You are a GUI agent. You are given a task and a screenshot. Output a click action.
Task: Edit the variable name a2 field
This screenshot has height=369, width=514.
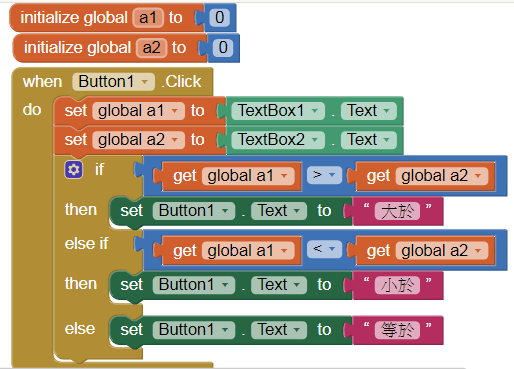pos(151,48)
